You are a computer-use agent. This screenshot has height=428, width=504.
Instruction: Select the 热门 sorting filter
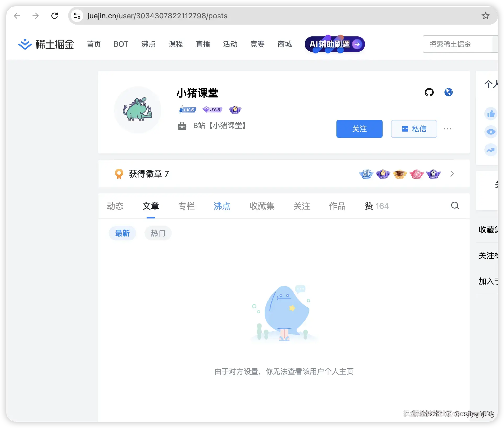(158, 233)
